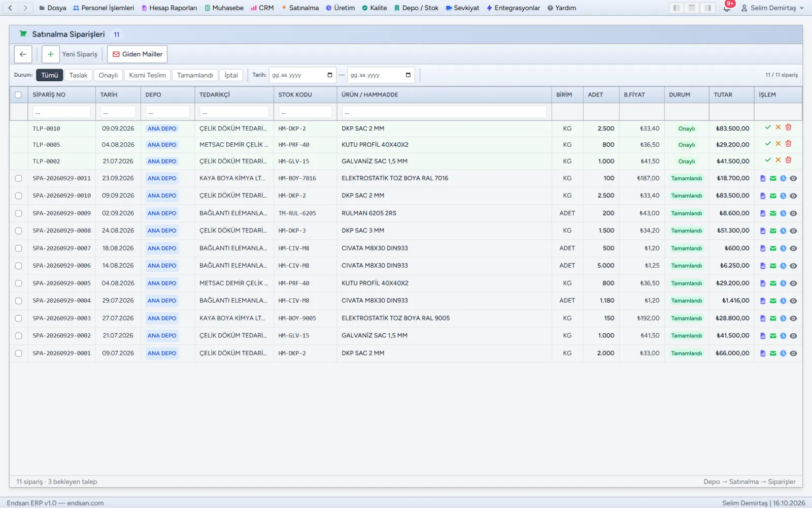
Task: Open history clock icon for SPA-20260929-0009
Action: coord(783,213)
